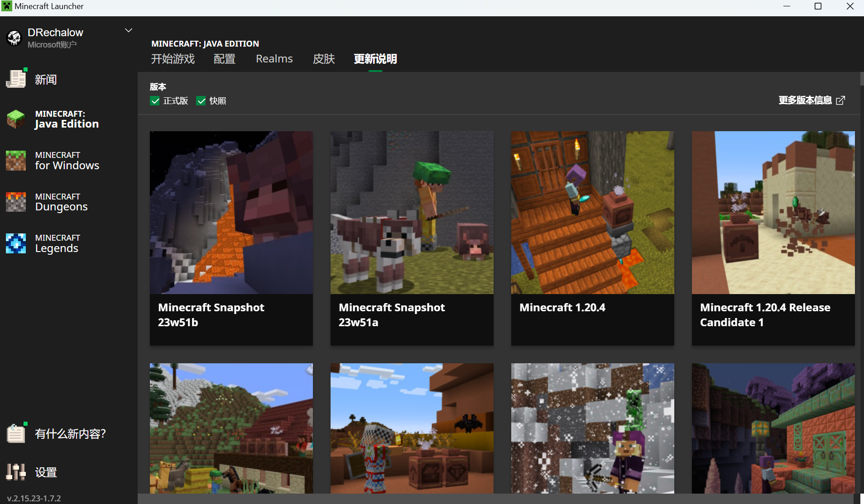The height and width of the screenshot is (504, 864).
Task: Open the creeper in snow thumbnail card
Action: click(x=593, y=428)
